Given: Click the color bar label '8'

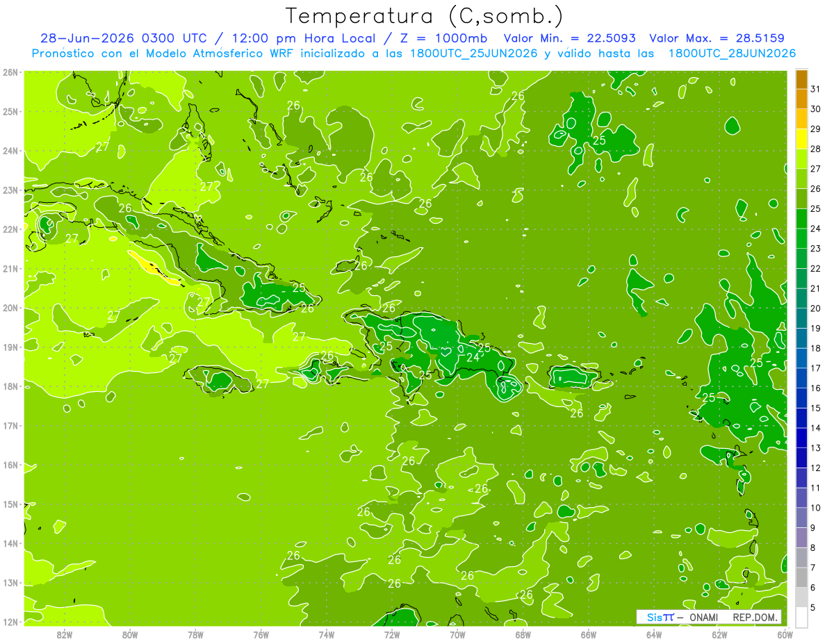Looking at the screenshot, I should point(815,547).
